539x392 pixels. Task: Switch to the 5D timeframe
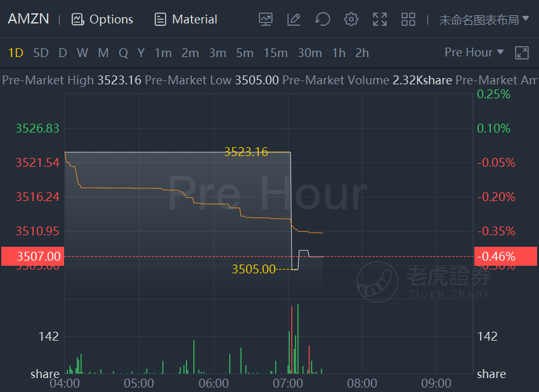(x=41, y=53)
